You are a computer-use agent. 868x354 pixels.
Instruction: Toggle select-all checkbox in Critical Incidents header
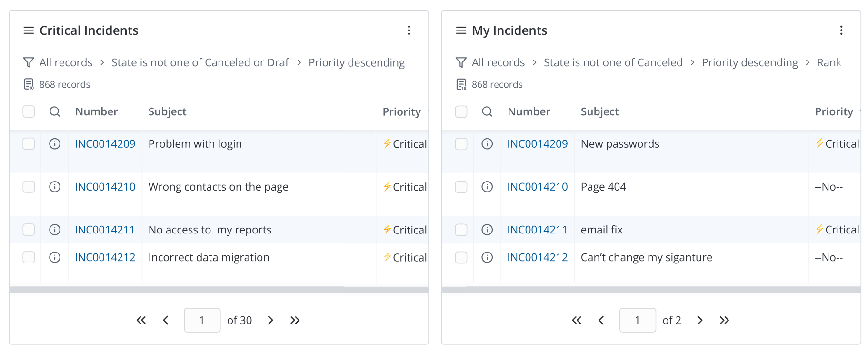[x=29, y=111]
